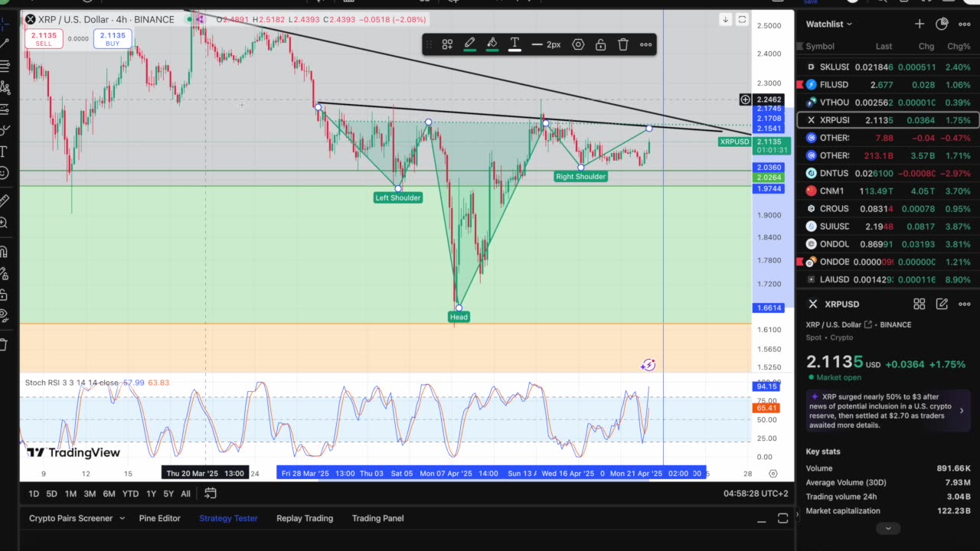Expand key stats with bottom chevron
The image size is (980, 551).
(888, 528)
